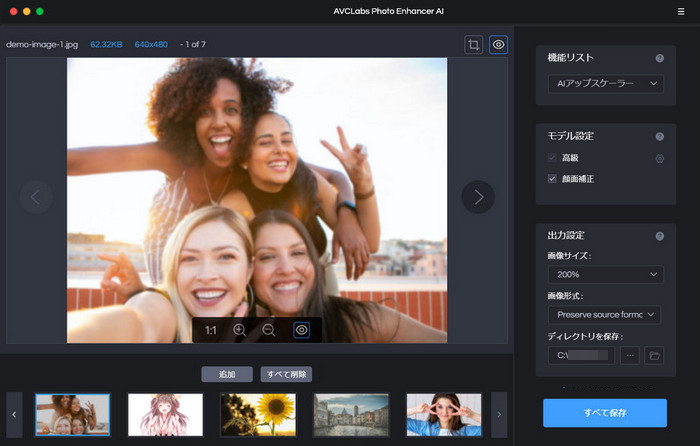Viewport: 700px width, 446px height.
Task: Click the 640x480 resolution text
Action: (151, 44)
